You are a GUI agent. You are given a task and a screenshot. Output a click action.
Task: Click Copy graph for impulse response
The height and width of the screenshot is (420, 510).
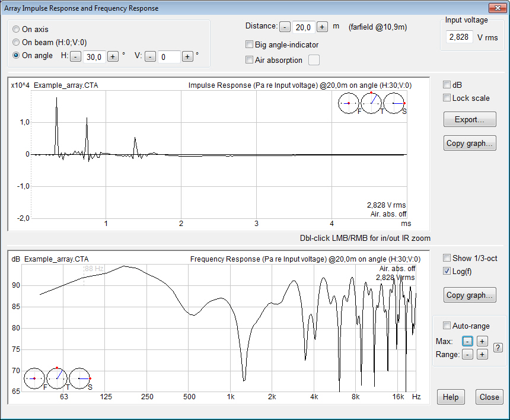click(470, 143)
